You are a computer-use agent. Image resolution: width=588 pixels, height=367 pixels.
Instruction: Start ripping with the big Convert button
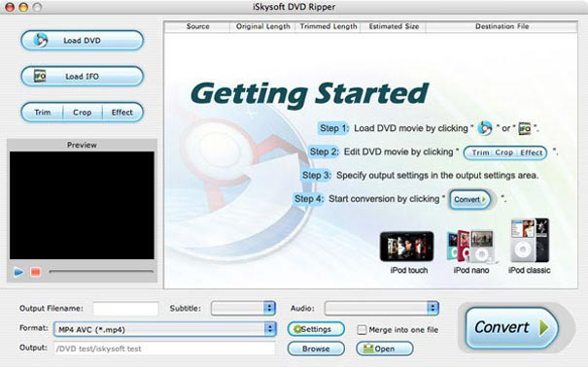click(511, 328)
